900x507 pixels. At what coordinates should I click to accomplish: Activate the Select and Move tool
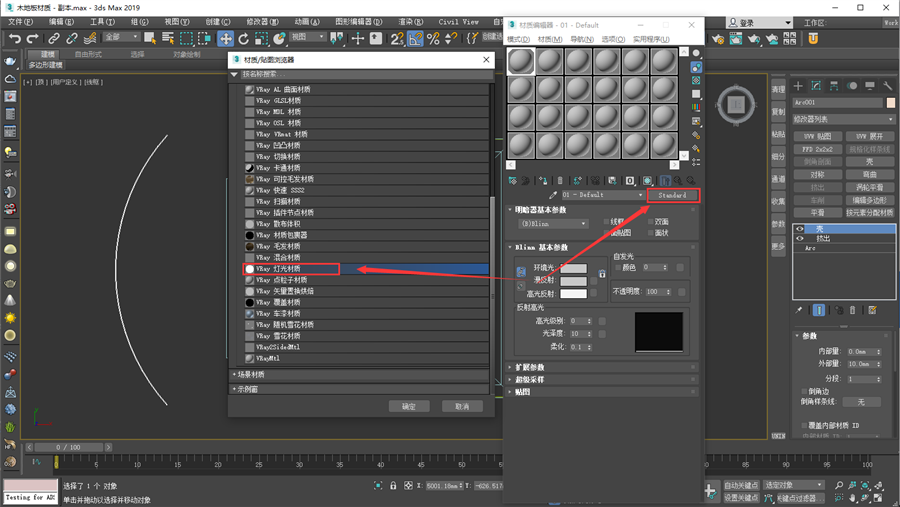point(226,38)
